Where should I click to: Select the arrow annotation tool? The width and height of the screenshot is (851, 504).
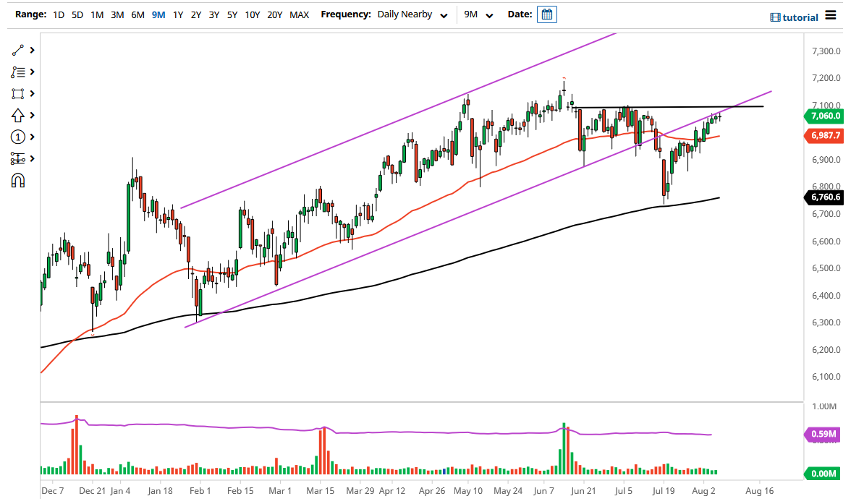click(x=18, y=115)
